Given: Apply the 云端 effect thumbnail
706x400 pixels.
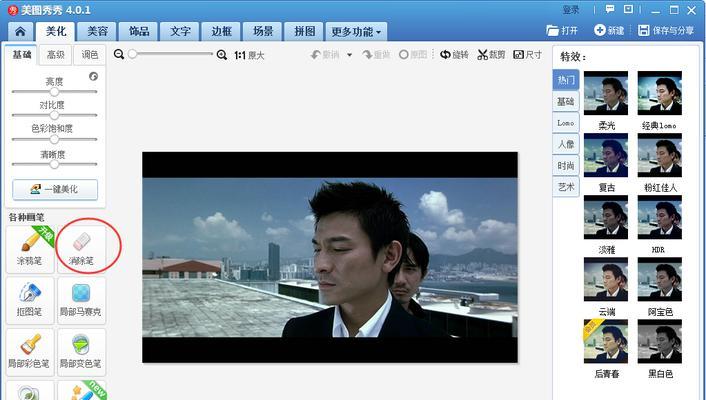Looking at the screenshot, I should pos(606,279).
